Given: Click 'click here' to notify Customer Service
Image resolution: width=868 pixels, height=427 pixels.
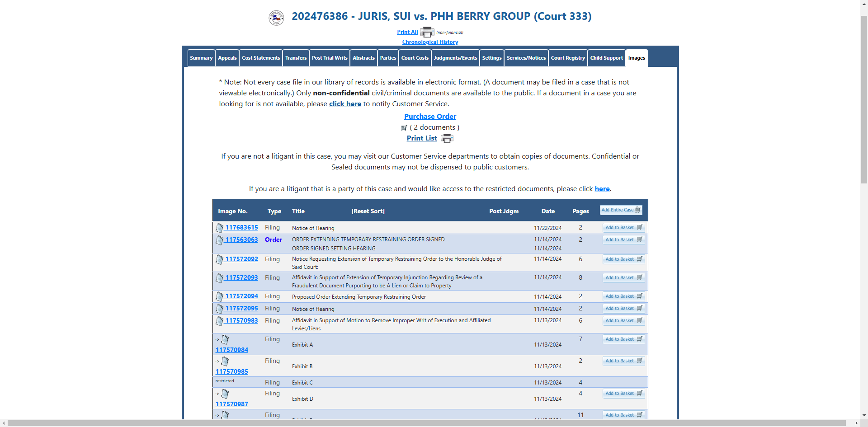Looking at the screenshot, I should [x=345, y=104].
